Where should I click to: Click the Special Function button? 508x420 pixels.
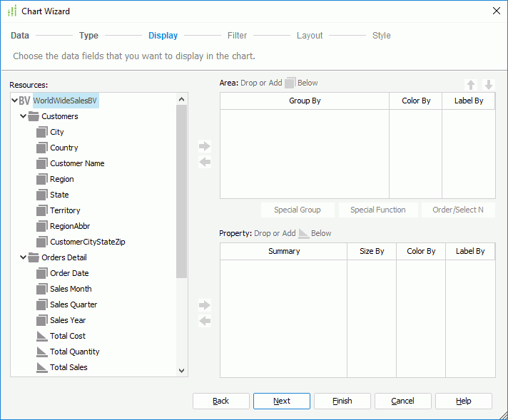[378, 210]
